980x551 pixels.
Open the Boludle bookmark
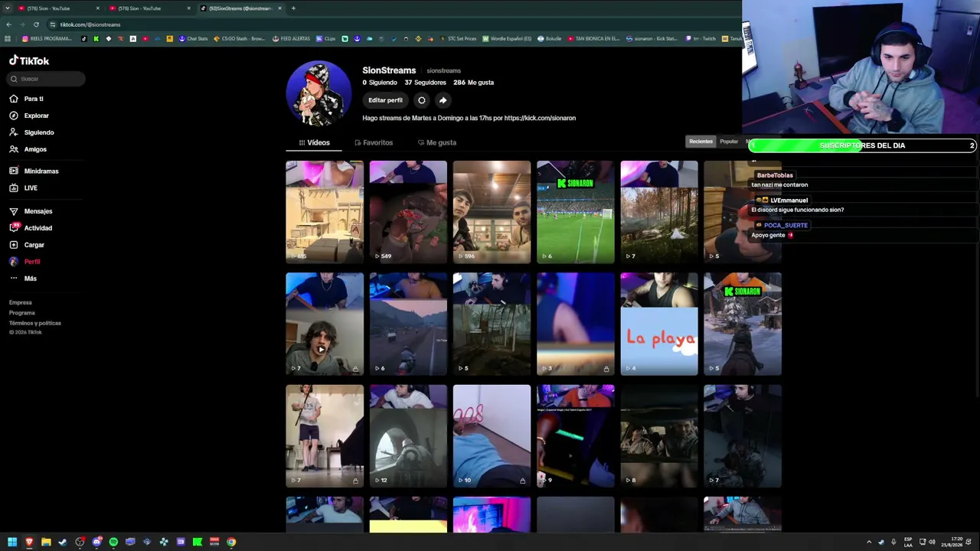(550, 39)
